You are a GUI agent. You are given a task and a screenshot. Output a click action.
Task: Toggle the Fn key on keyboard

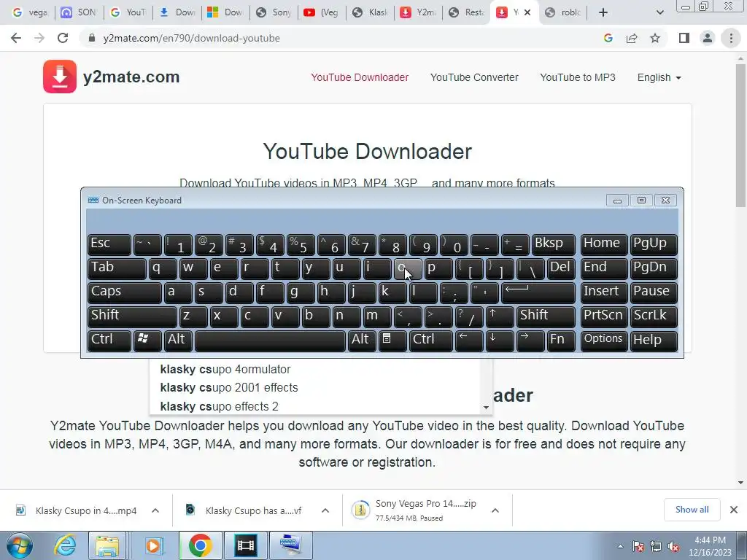(x=561, y=340)
